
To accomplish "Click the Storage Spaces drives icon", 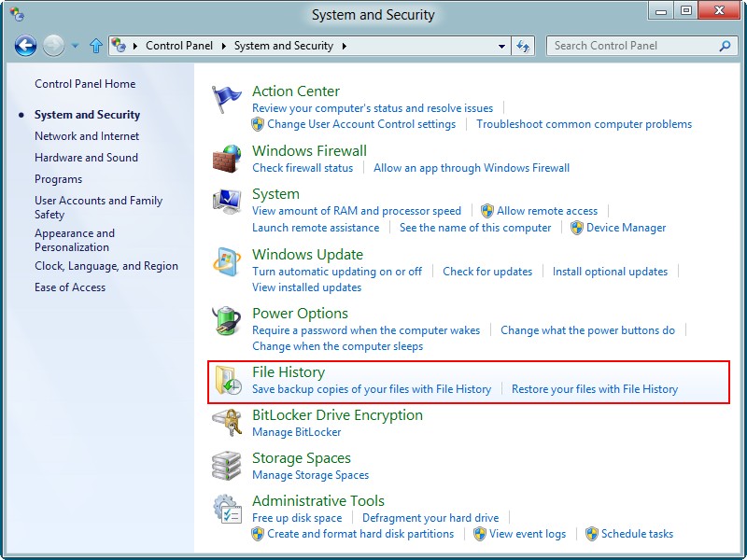I will (227, 465).
